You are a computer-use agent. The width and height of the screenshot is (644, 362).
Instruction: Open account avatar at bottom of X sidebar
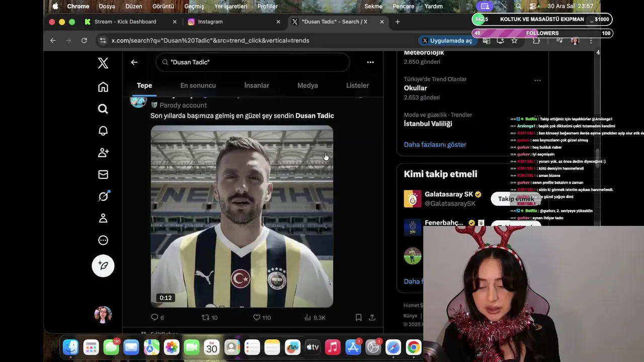[x=103, y=314]
